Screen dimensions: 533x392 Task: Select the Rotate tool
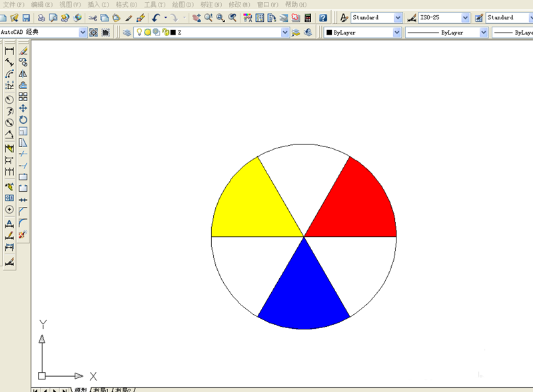23,120
